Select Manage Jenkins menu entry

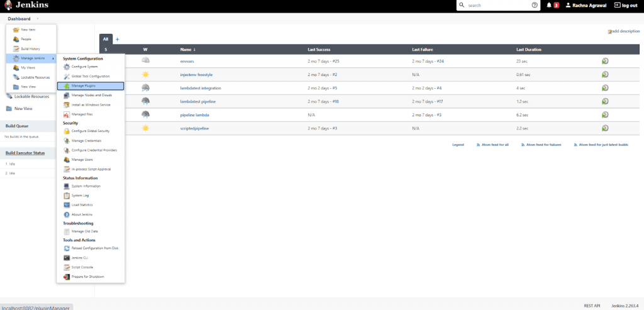click(x=31, y=58)
